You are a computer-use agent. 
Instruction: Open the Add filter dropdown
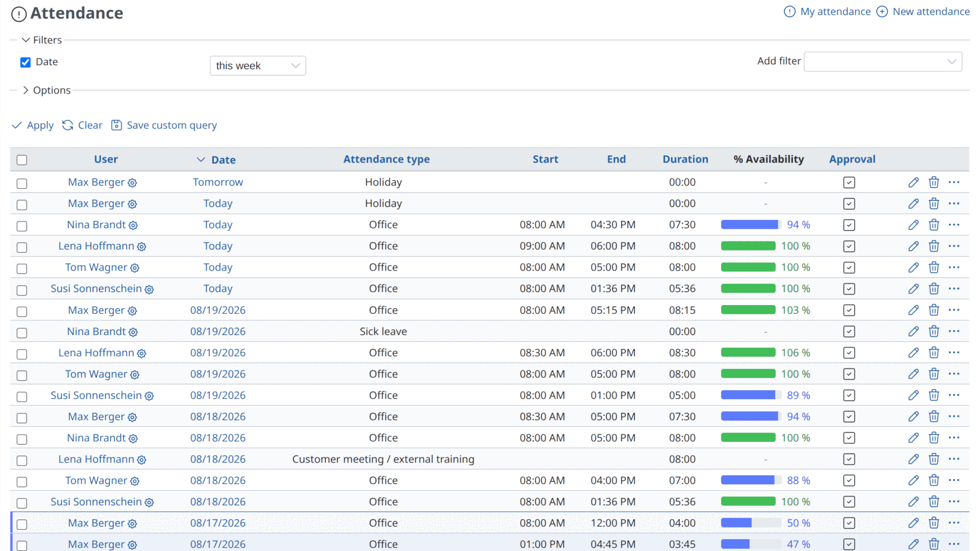tap(883, 61)
